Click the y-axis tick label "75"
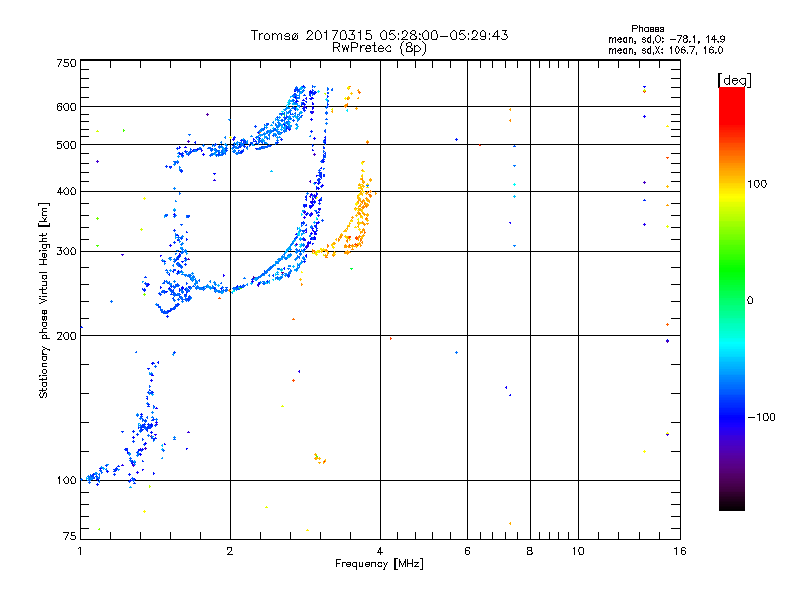 [70, 536]
